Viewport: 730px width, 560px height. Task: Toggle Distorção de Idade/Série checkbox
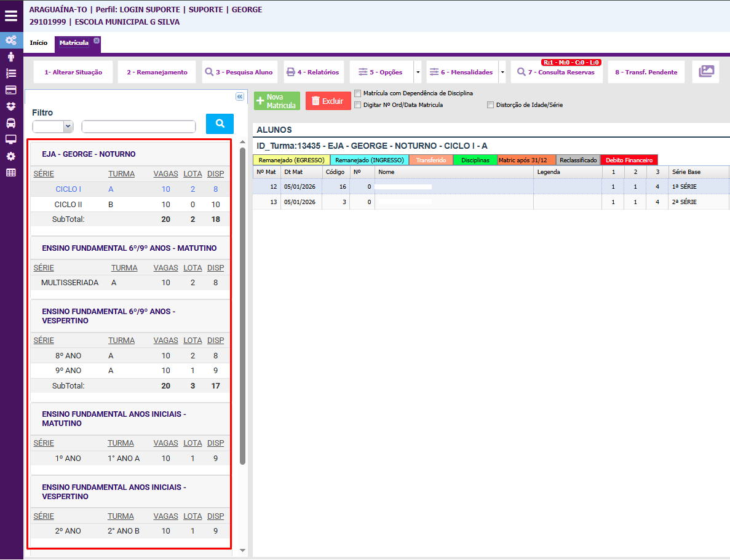(490, 105)
